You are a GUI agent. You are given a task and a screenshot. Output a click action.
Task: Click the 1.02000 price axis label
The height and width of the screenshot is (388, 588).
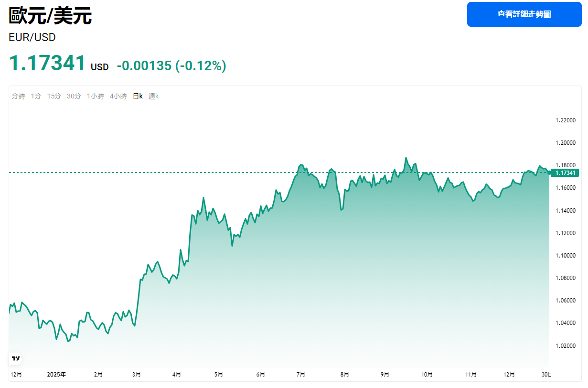coord(565,345)
